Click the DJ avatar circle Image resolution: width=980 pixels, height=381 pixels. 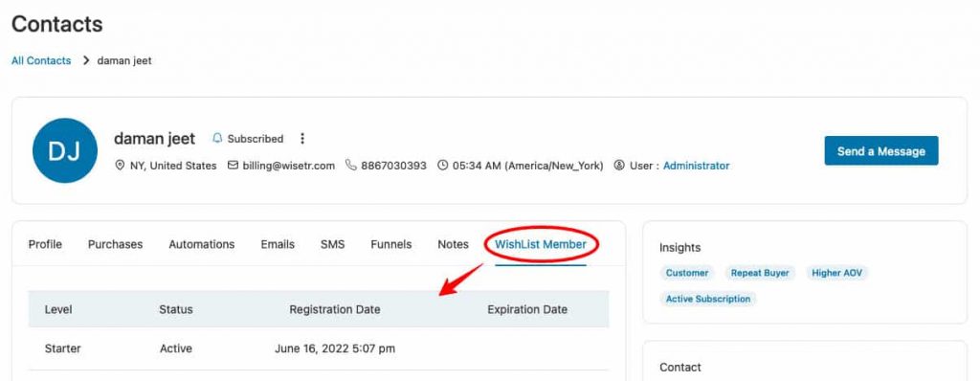65,151
